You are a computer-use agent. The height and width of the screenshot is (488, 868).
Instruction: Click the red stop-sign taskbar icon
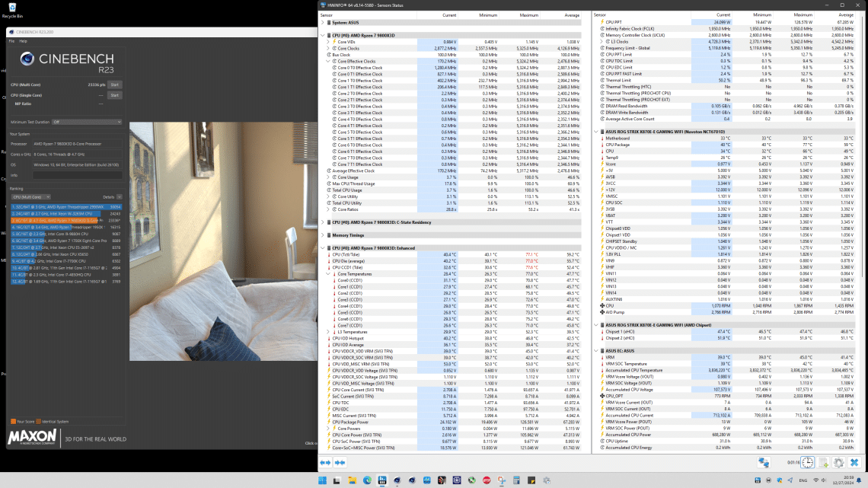487,480
